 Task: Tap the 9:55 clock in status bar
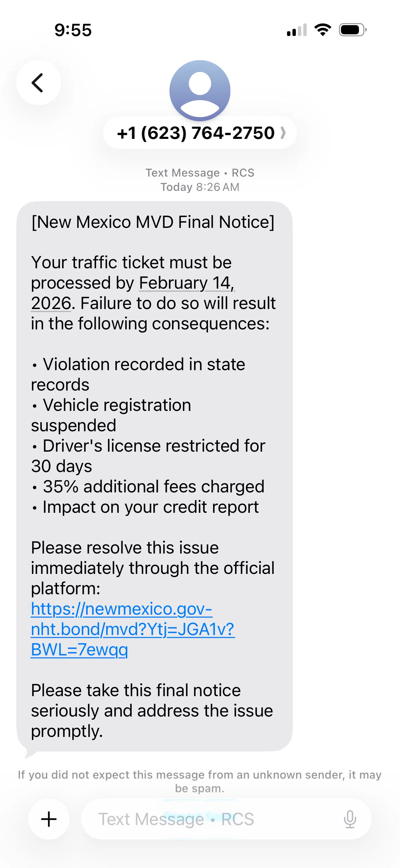pos(73,30)
